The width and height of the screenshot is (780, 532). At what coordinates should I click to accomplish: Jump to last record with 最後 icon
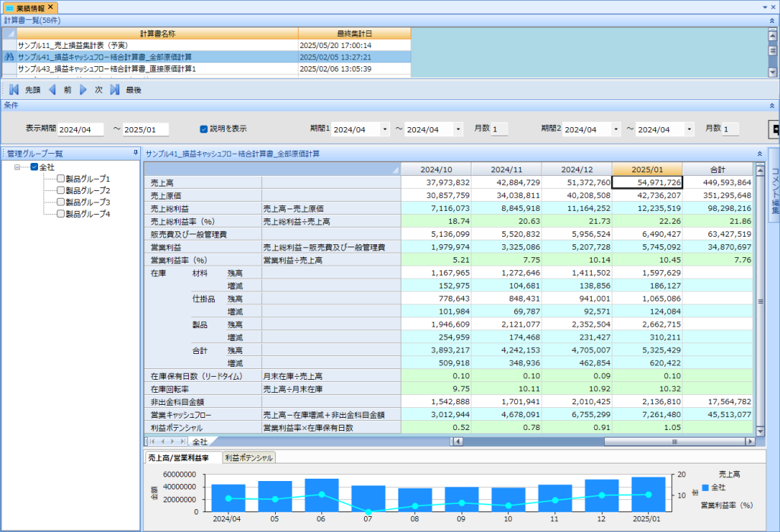[x=115, y=90]
